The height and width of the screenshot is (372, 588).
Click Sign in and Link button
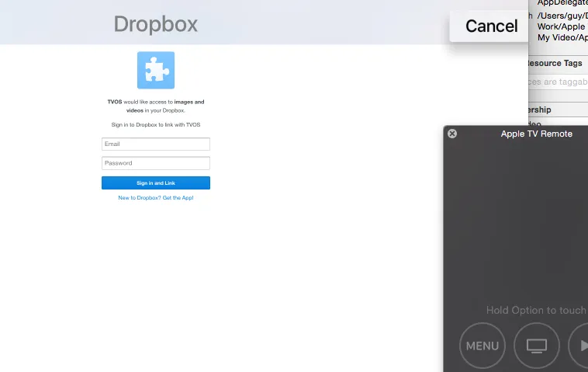[x=156, y=183]
